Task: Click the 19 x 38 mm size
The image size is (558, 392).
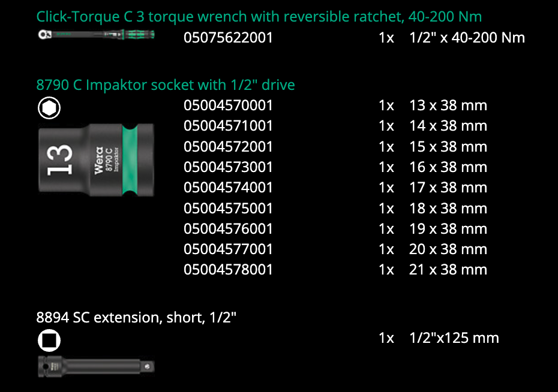Action: point(448,229)
